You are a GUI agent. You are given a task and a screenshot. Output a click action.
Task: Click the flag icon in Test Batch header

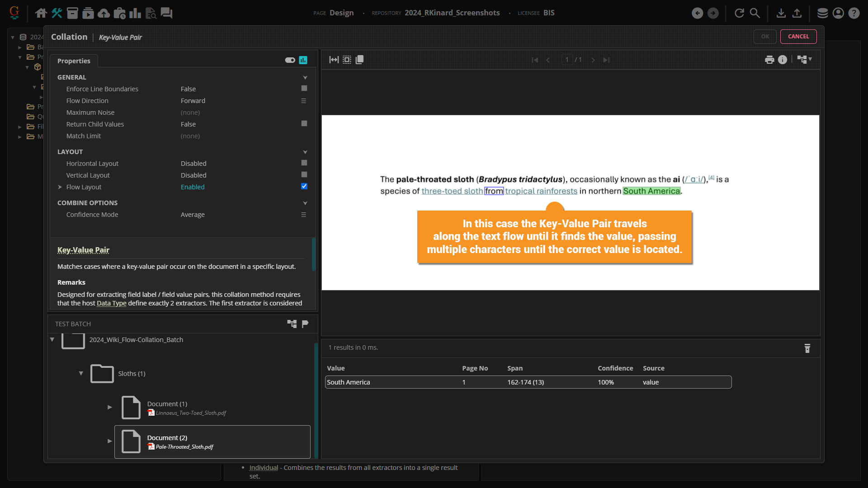[x=305, y=324]
